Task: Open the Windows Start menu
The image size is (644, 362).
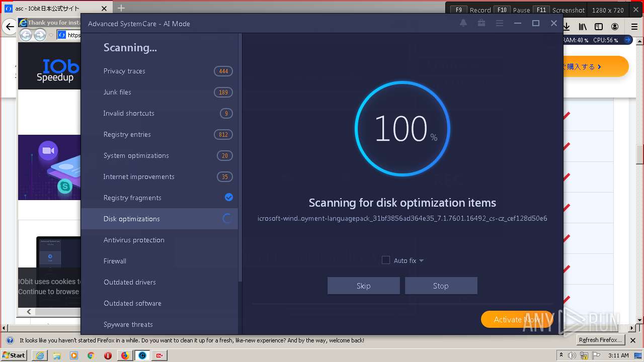Action: pyautogui.click(x=14, y=355)
